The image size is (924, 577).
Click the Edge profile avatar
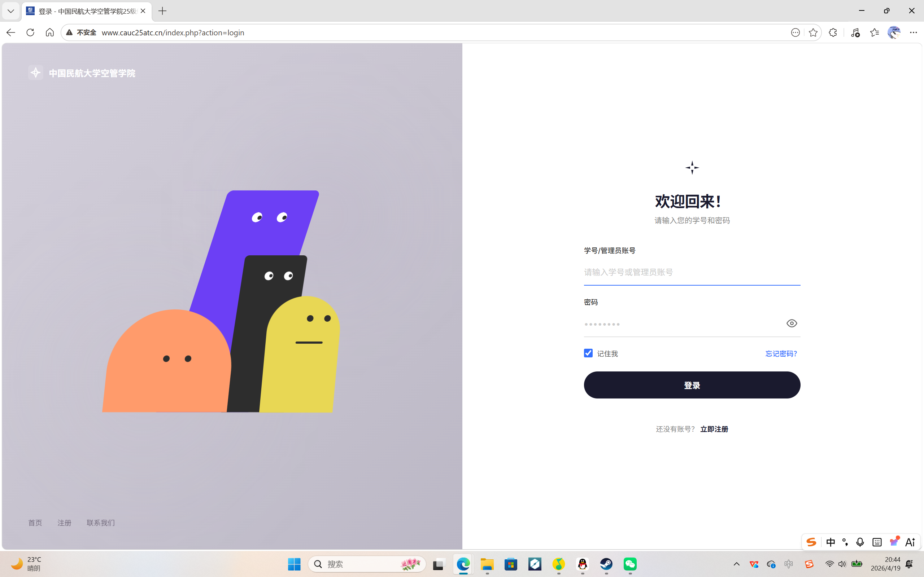click(894, 32)
